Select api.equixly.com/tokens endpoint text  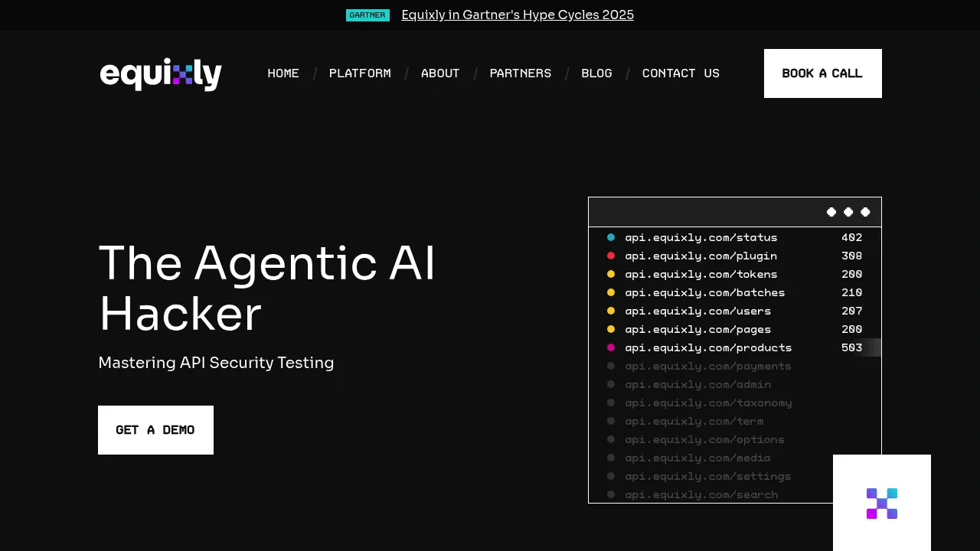701,274
